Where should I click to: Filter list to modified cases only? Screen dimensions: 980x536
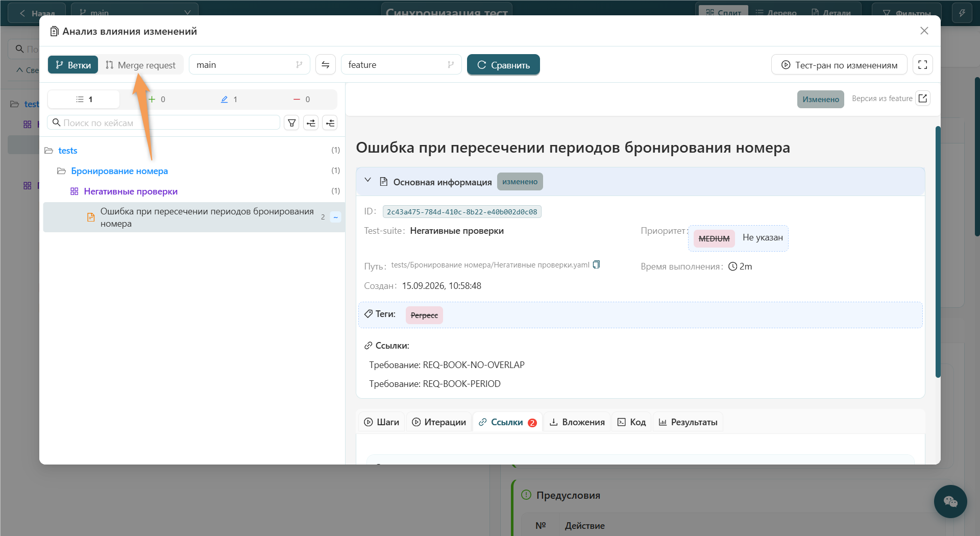coord(229,100)
